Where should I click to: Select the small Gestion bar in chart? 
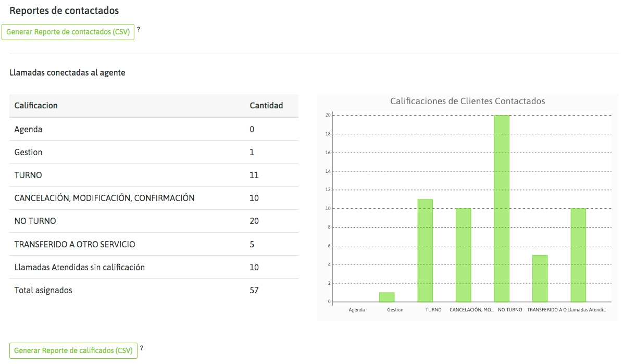coord(386,297)
